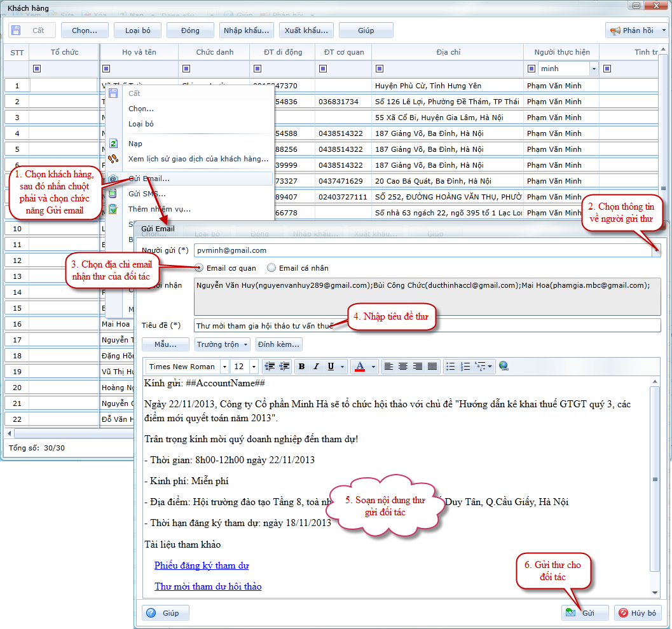Screen dimensions: 672x629
Task: Insert a numbered list
Action: coord(465,367)
